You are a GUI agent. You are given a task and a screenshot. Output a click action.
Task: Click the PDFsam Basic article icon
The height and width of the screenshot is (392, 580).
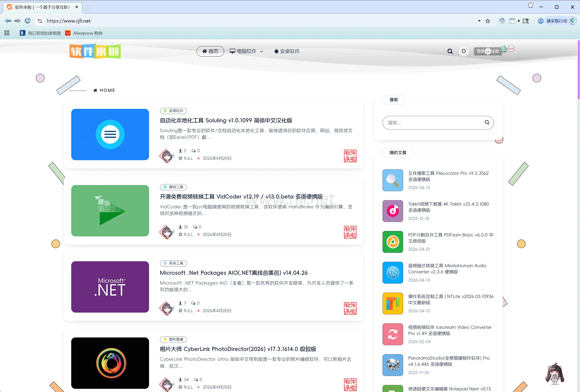(392, 242)
